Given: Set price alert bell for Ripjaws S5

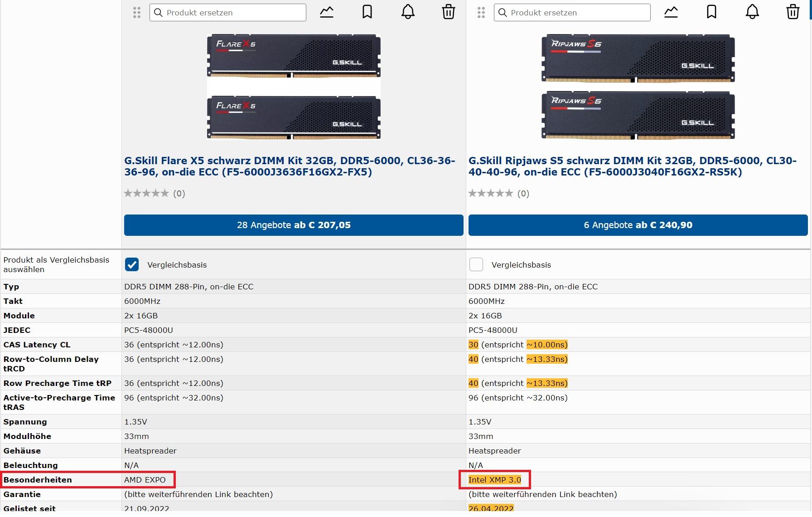Looking at the screenshot, I should (752, 12).
